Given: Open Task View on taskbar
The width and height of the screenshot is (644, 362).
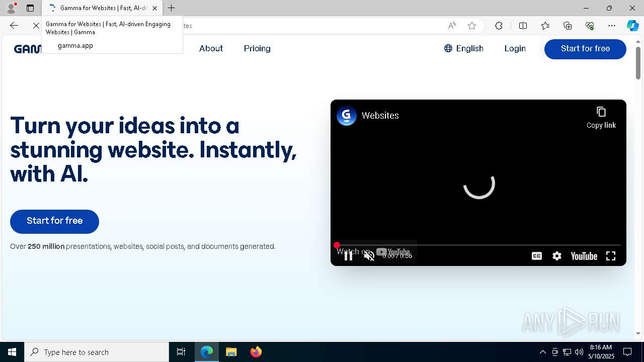Looking at the screenshot, I should click(181, 352).
